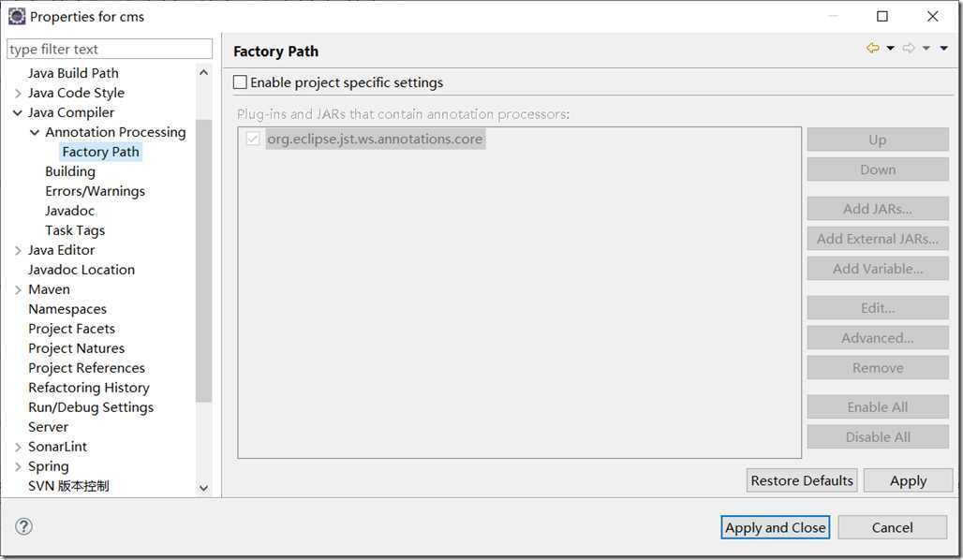The image size is (963, 560).
Task: Focus the type filter text field
Action: (x=110, y=49)
